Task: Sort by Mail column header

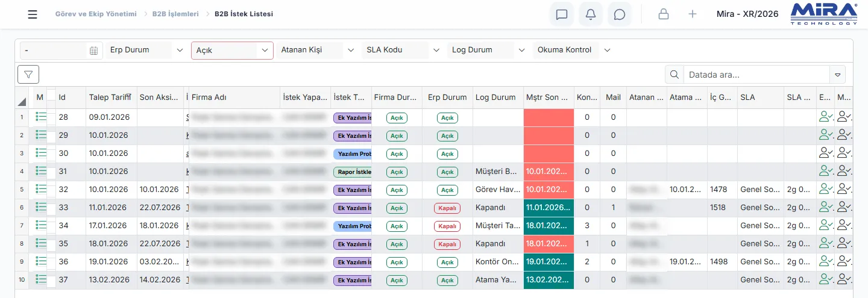Action: coord(613,98)
